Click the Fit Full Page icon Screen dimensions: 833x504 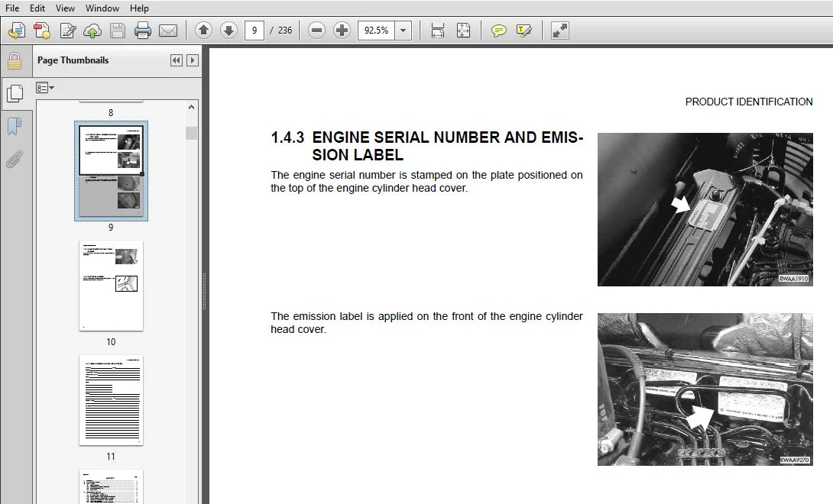(463, 31)
